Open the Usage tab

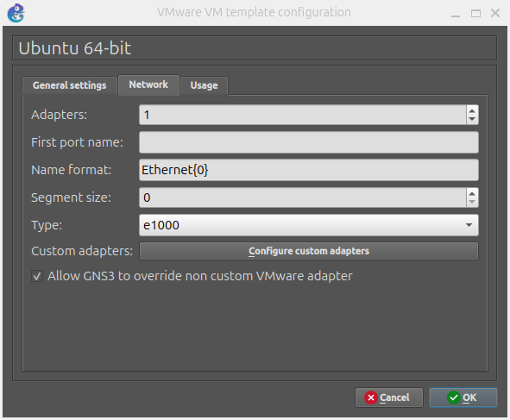coord(204,85)
